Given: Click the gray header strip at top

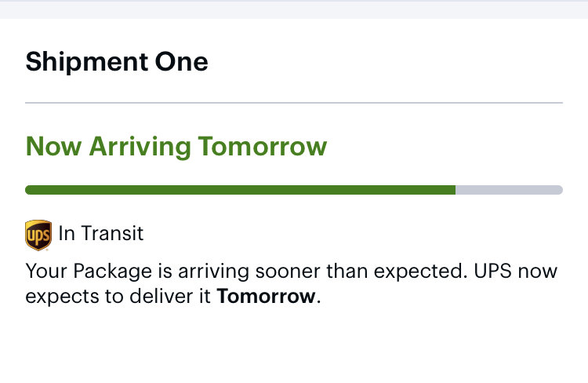Looking at the screenshot, I should 294,9.
